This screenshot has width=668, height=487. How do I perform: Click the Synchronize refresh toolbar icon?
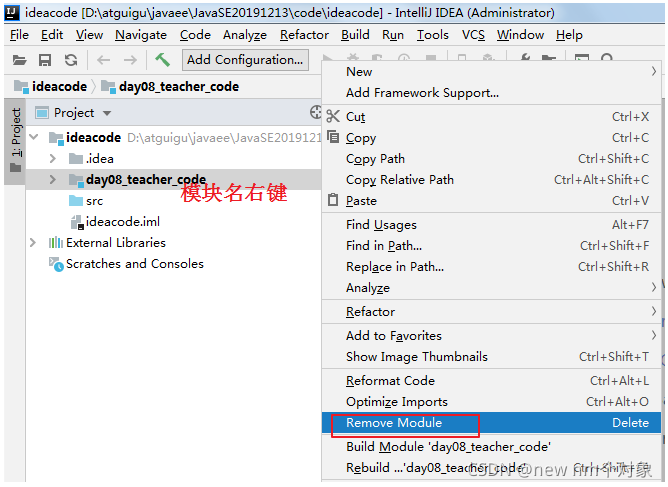(x=71, y=60)
